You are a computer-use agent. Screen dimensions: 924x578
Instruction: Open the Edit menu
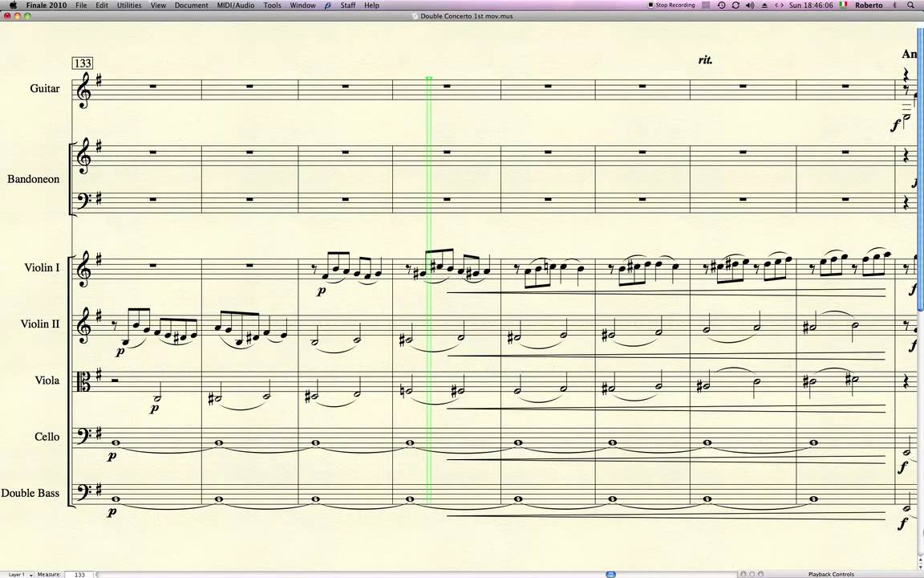pos(102,6)
